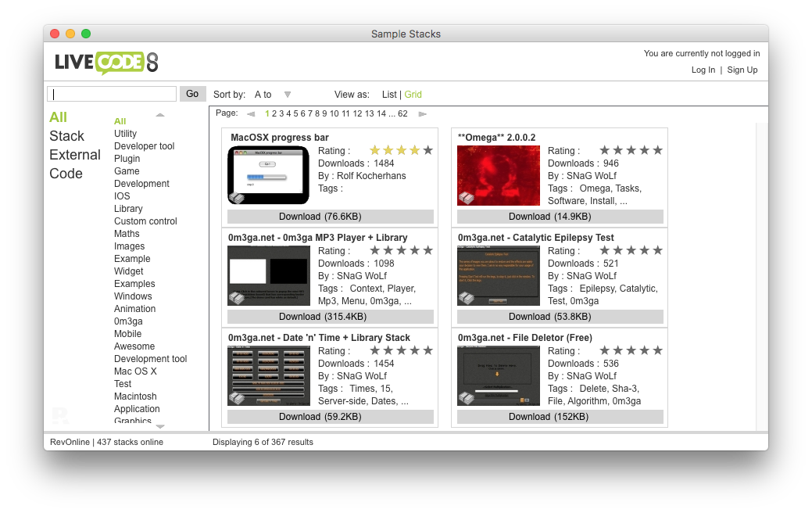
Task: Download **Omega** stack (14.9KB)
Action: (560, 217)
